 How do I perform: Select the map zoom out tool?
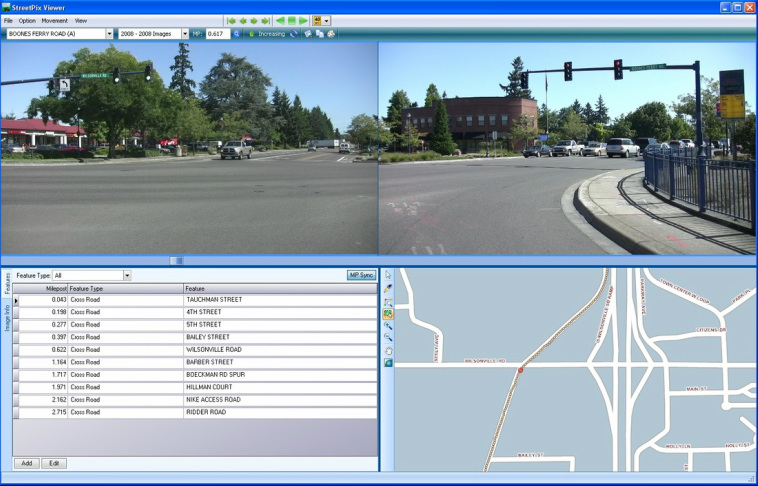click(388, 338)
